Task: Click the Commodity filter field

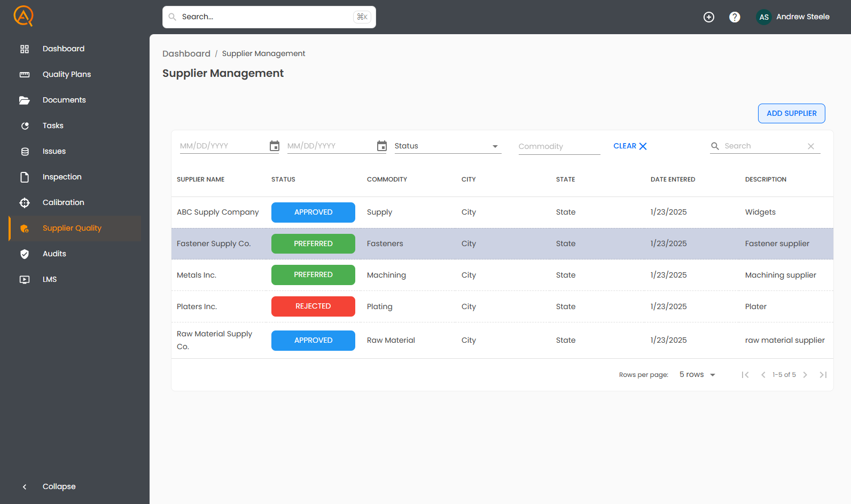Action: (559, 146)
